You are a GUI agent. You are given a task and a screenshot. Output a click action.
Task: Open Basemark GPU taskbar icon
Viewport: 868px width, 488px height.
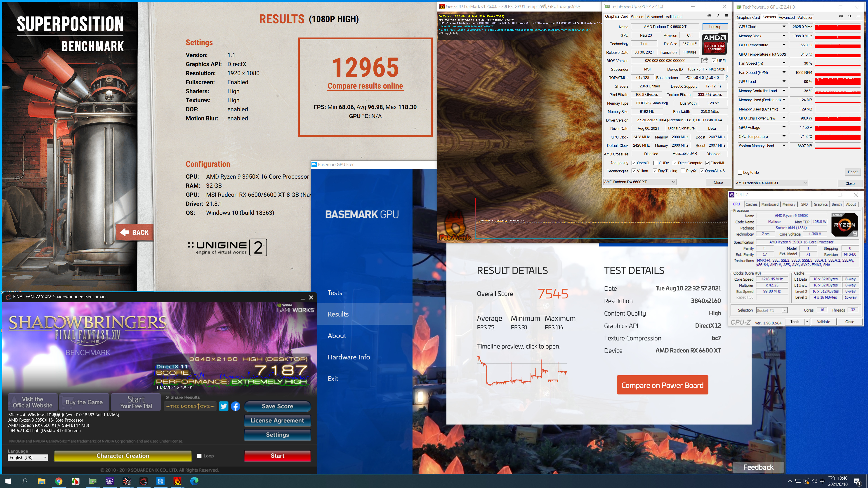click(x=160, y=481)
